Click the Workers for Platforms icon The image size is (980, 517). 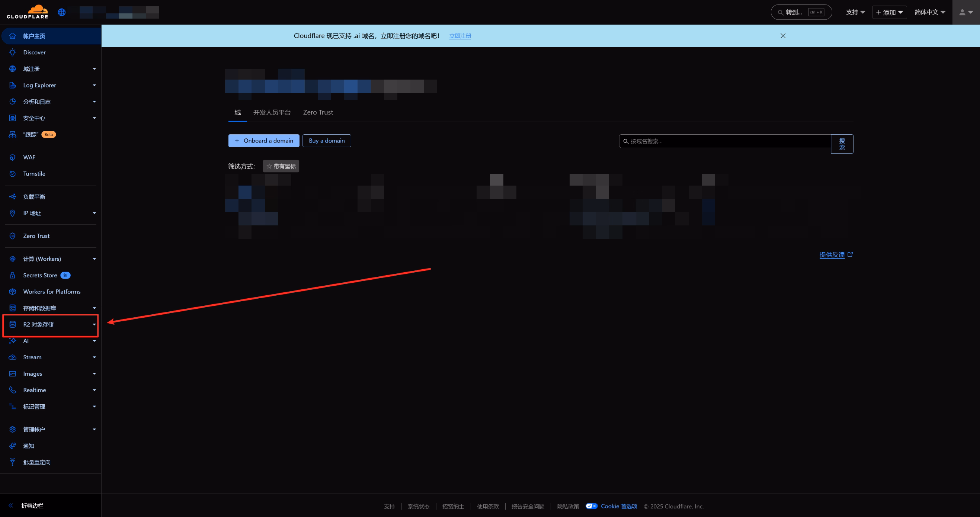[x=13, y=291]
